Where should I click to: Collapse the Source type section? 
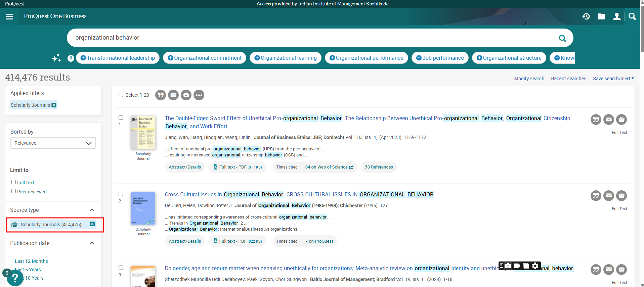coord(92,210)
